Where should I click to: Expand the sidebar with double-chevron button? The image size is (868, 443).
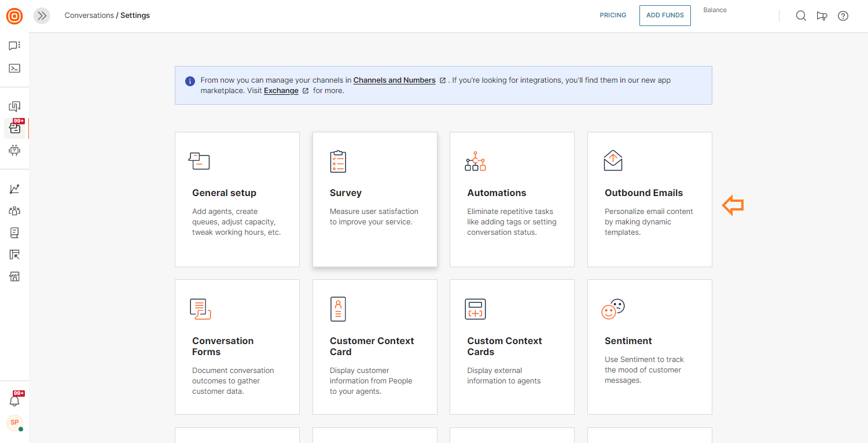pyautogui.click(x=42, y=16)
